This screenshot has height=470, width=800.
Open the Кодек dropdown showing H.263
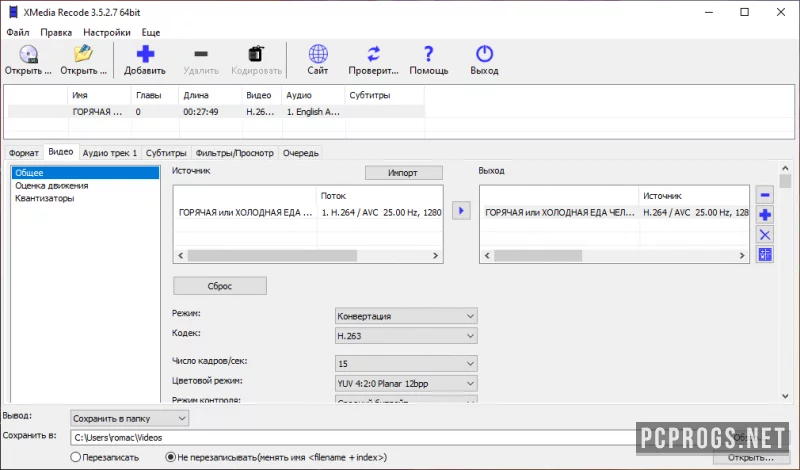[406, 336]
